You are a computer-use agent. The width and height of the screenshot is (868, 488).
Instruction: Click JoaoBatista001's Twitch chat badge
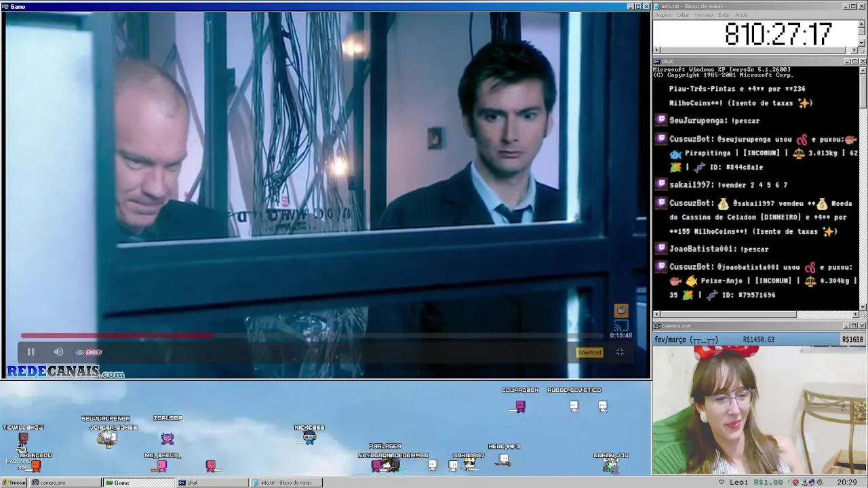pyautogui.click(x=661, y=249)
